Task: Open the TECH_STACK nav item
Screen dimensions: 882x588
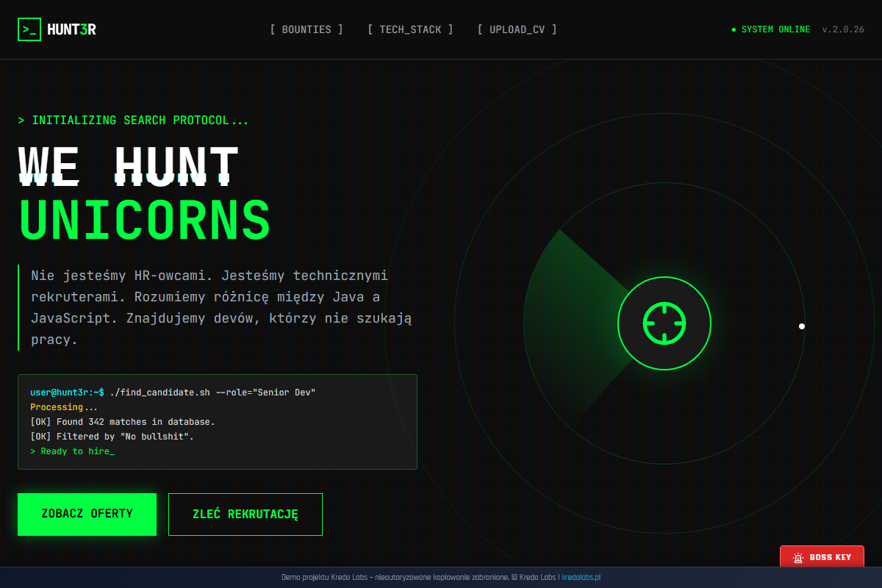Action: pyautogui.click(x=410, y=29)
